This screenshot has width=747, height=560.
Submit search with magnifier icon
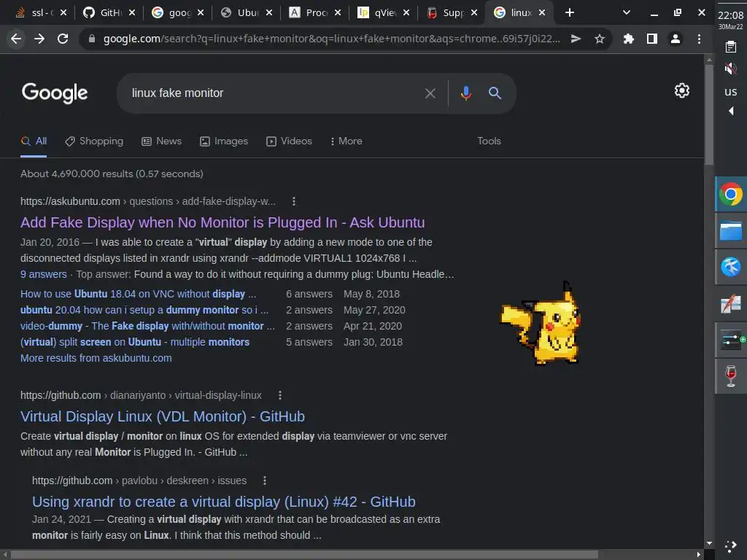(495, 93)
